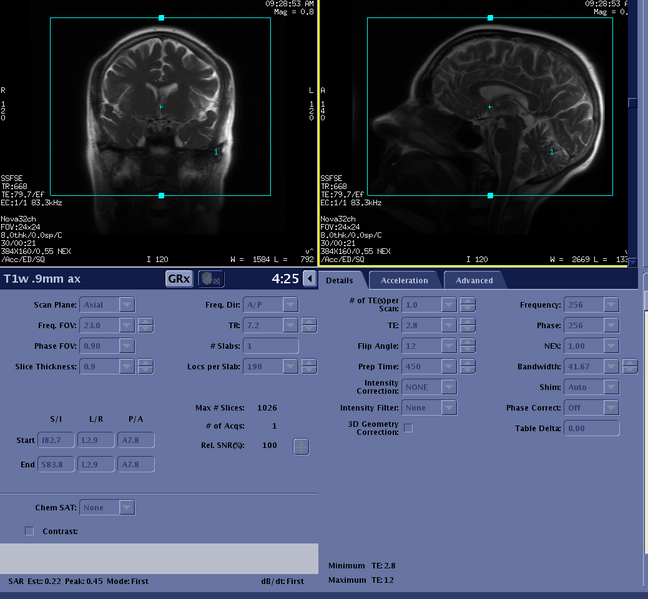Image resolution: width=648 pixels, height=599 pixels.
Task: Open the TE value dropdown
Action: coord(449,325)
